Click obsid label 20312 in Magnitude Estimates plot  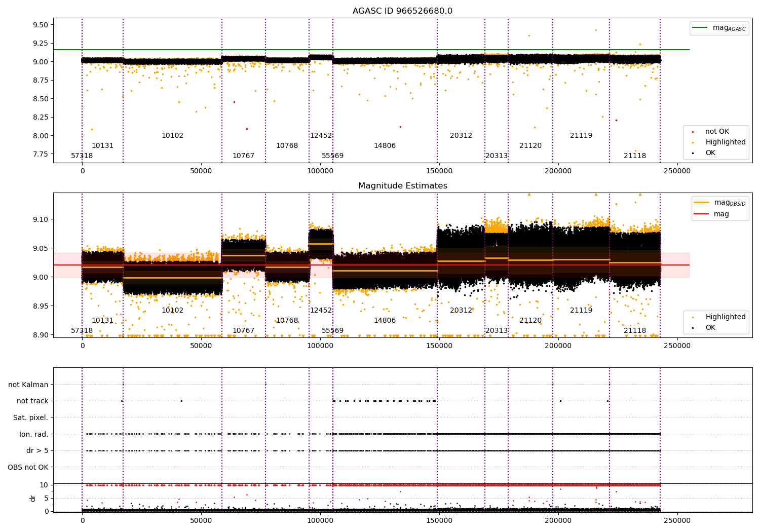[461, 310]
